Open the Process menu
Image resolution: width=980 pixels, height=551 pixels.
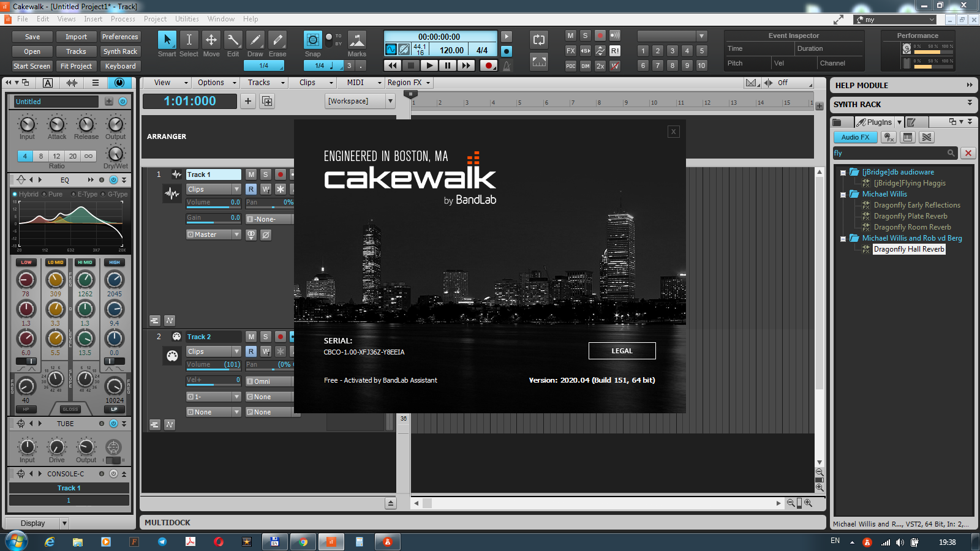click(123, 19)
